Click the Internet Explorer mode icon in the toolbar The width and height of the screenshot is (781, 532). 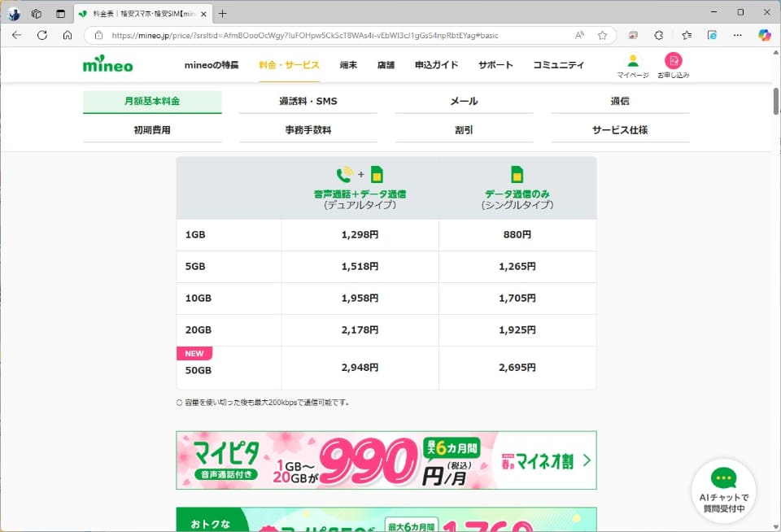tap(712, 35)
